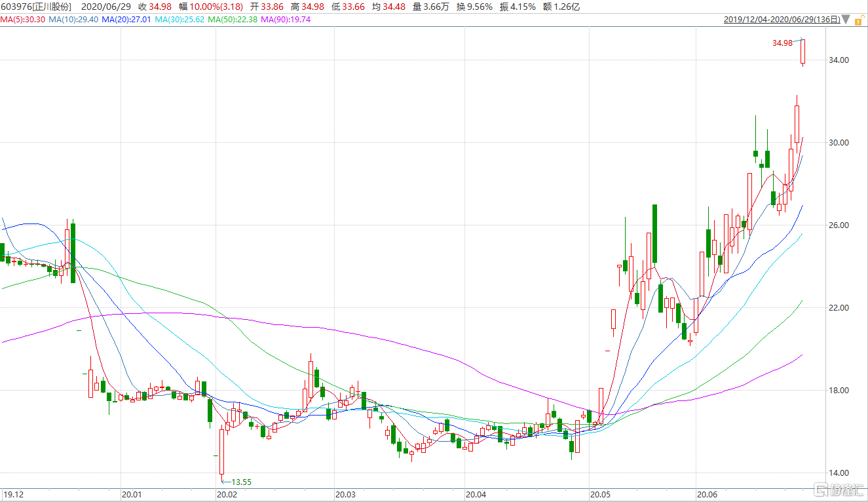Click the 20.04 date axis label
Viewport: 868px width, 502px height.
476,495
